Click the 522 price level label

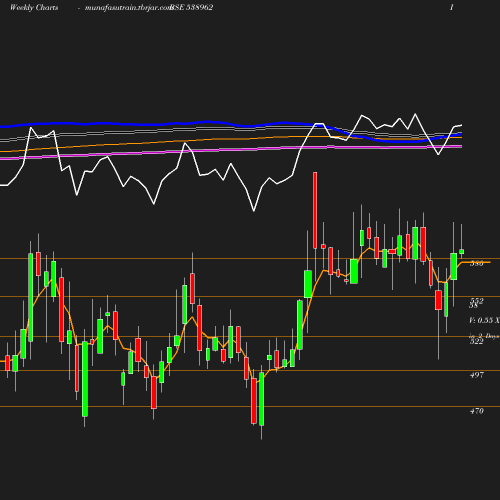point(477,341)
